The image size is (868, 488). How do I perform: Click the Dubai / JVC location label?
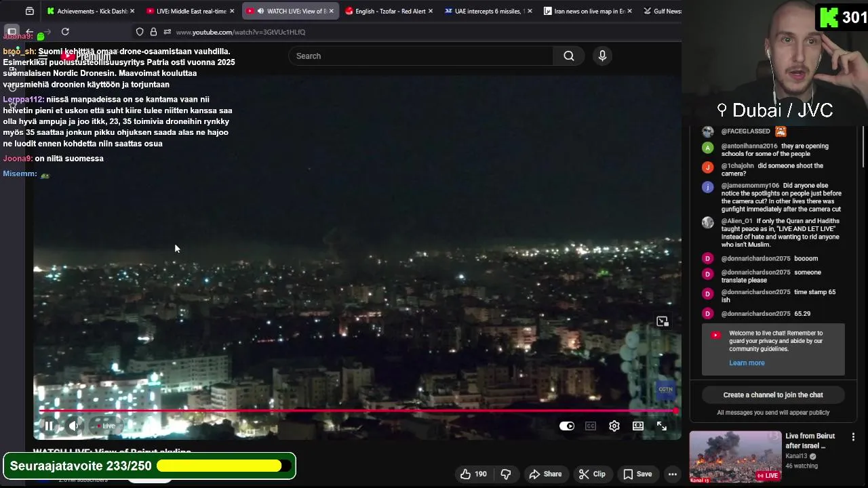point(775,110)
